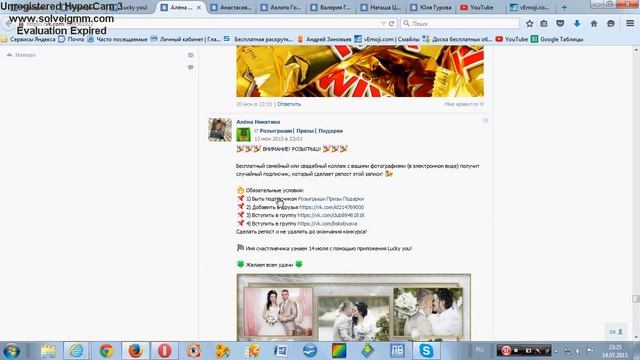Viewport: 640px width, 360px height.
Task: Open the Андрей Зиновьев bookmark
Action: coord(324,39)
